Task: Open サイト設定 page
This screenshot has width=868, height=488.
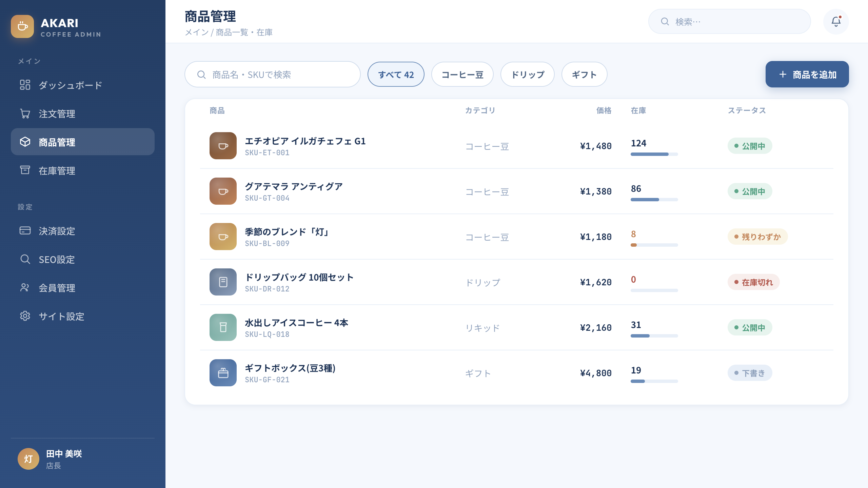Action: [83, 316]
